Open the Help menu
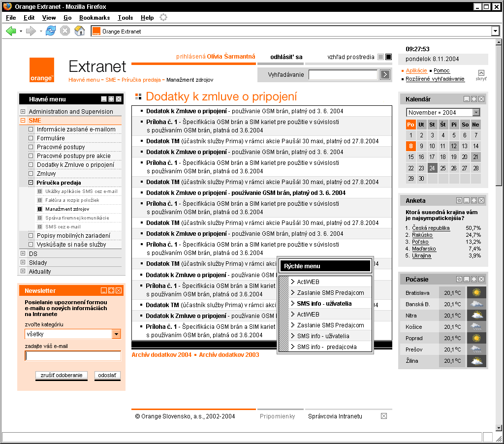Viewport: 504px width, 444px height. point(147,18)
